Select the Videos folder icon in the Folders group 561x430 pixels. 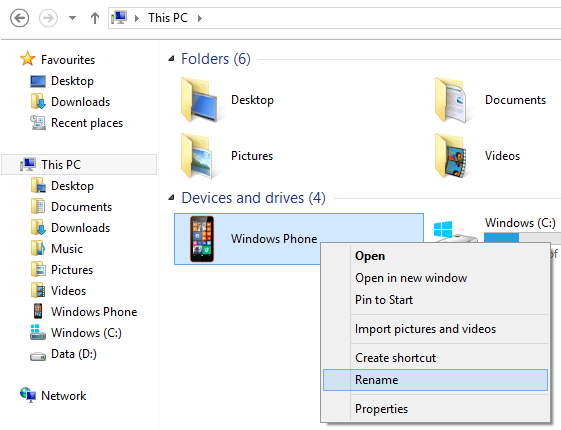(x=452, y=156)
